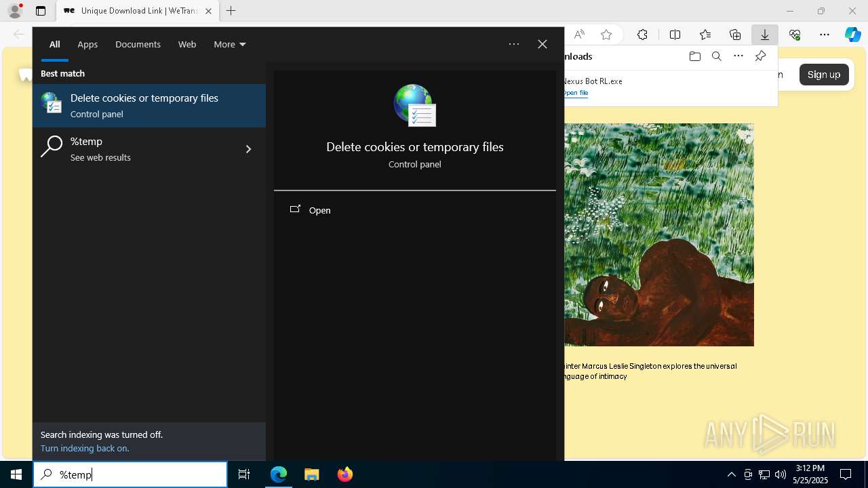
Task: Close the WeTransfer download tab
Action: coord(208,11)
